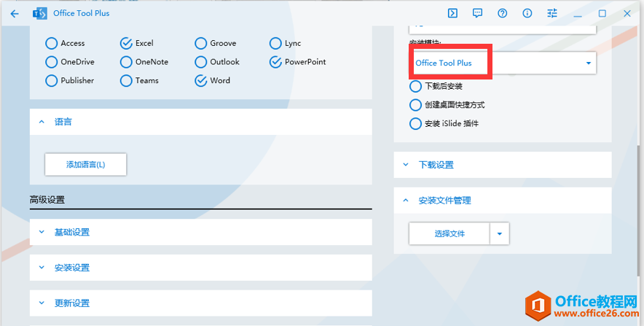Image resolution: width=644 pixels, height=326 pixels.
Task: Collapse the 语言 section
Action: coord(201,122)
